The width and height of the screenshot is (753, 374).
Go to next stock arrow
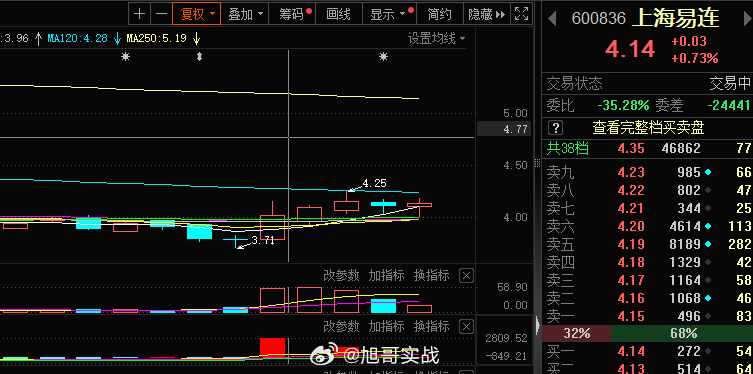point(747,18)
